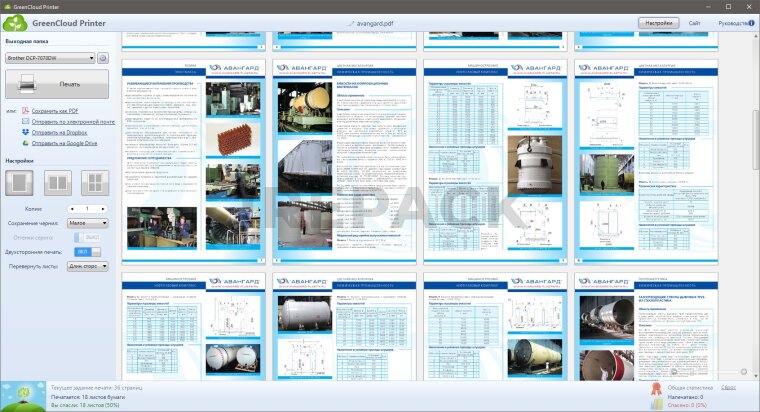This screenshot has height=412, width=760.
Task: Open the Сайт menu item
Action: (x=694, y=22)
